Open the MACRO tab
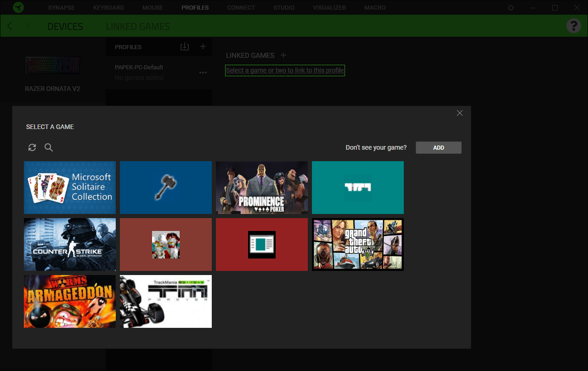588x371 pixels. click(375, 8)
